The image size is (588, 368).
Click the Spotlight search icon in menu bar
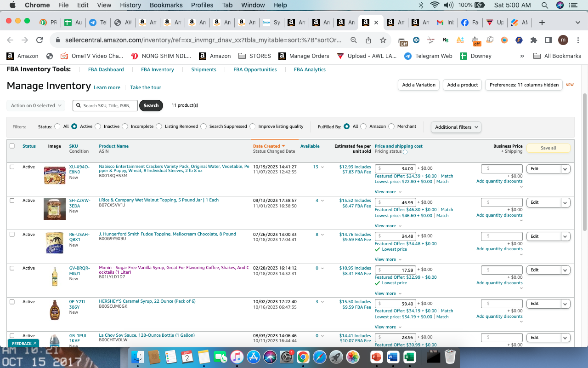point(545,5)
